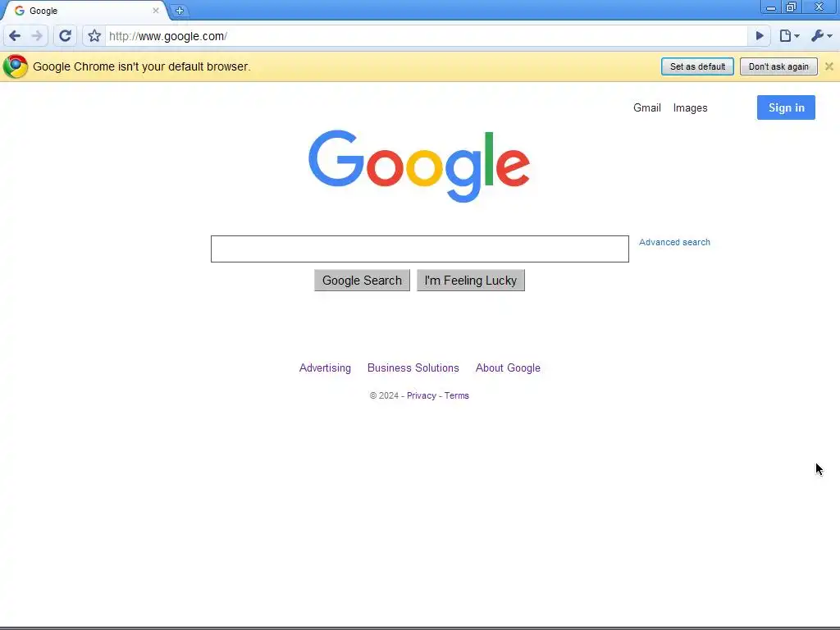Open a new tab with plus button
This screenshot has height=630, width=840.
[x=180, y=10]
